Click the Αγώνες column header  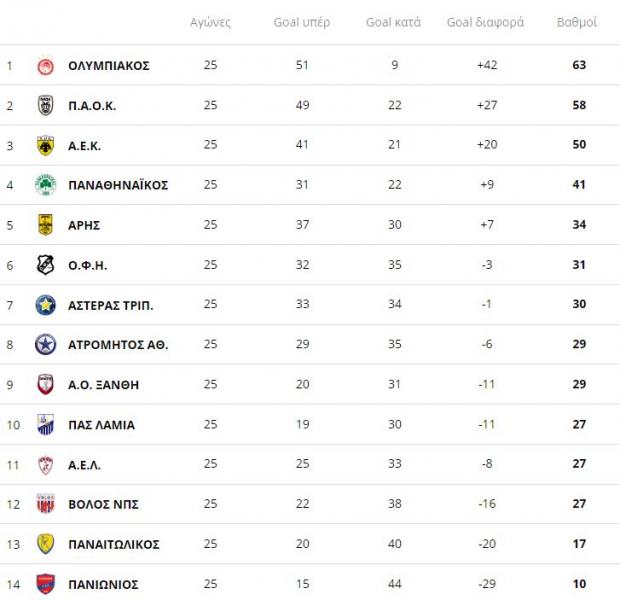[210, 22]
